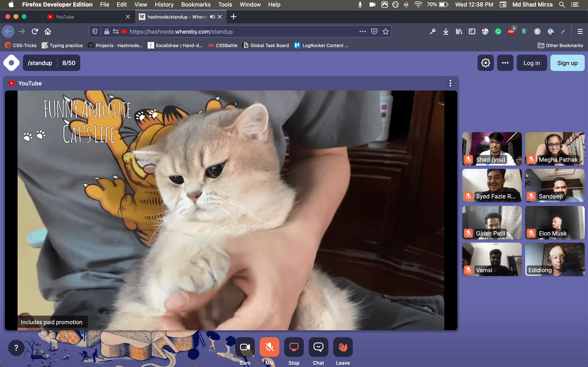Screen dimensions: 588x367
Task: Open the Bookmarks menu in menu bar
Action: tap(196, 4)
